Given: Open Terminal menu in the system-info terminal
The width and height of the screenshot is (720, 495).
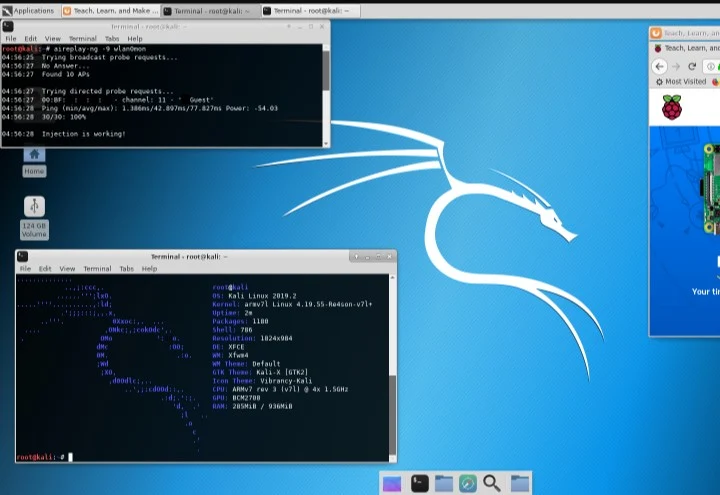Looking at the screenshot, I should [x=97, y=269].
